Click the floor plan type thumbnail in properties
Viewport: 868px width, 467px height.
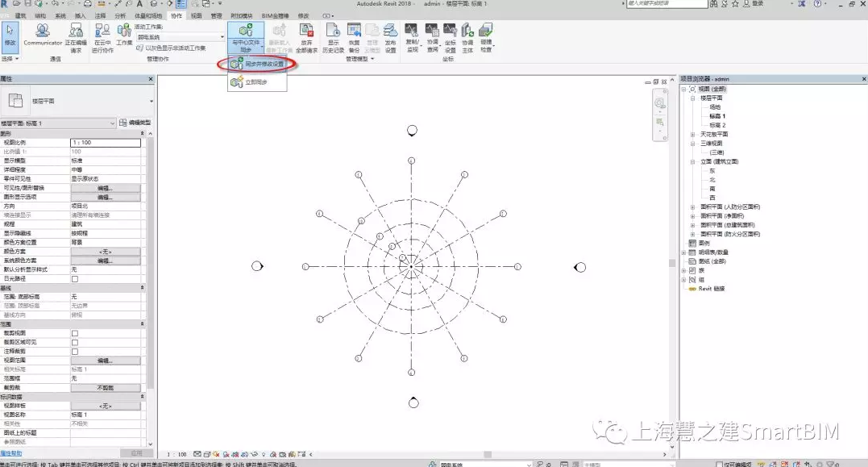pos(15,101)
